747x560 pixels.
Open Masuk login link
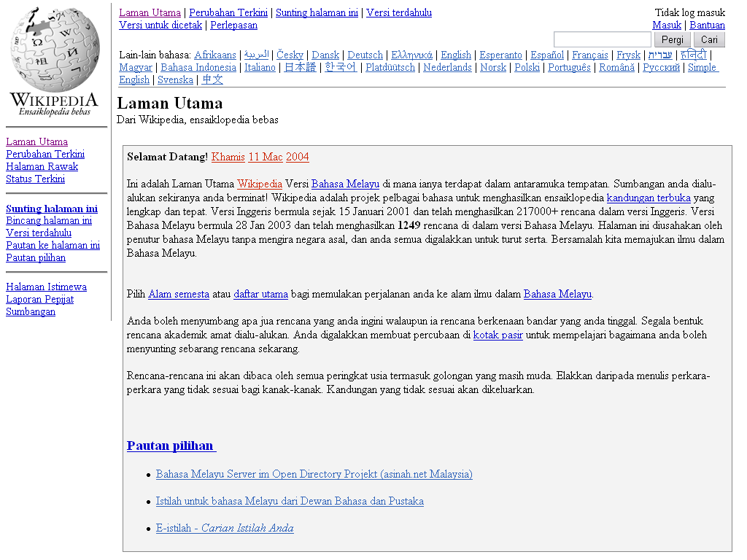click(x=667, y=26)
